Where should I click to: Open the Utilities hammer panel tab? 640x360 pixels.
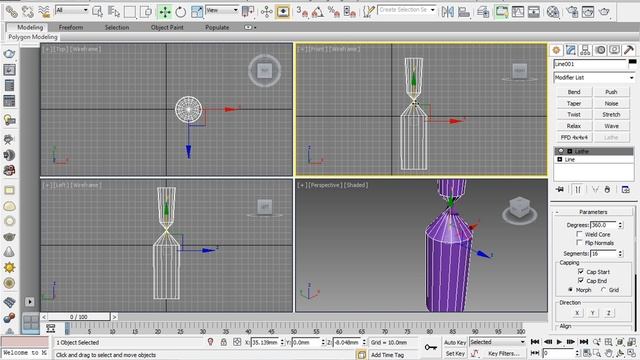[629, 50]
